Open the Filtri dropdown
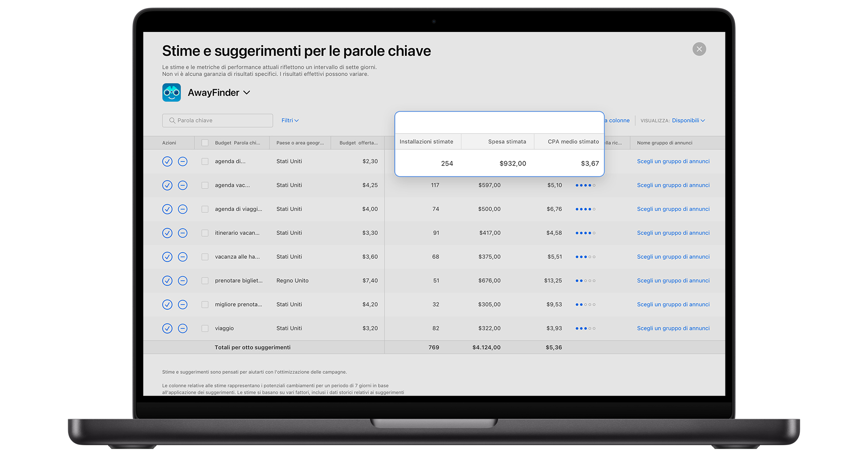Image resolution: width=868 pixels, height=453 pixels. (290, 120)
